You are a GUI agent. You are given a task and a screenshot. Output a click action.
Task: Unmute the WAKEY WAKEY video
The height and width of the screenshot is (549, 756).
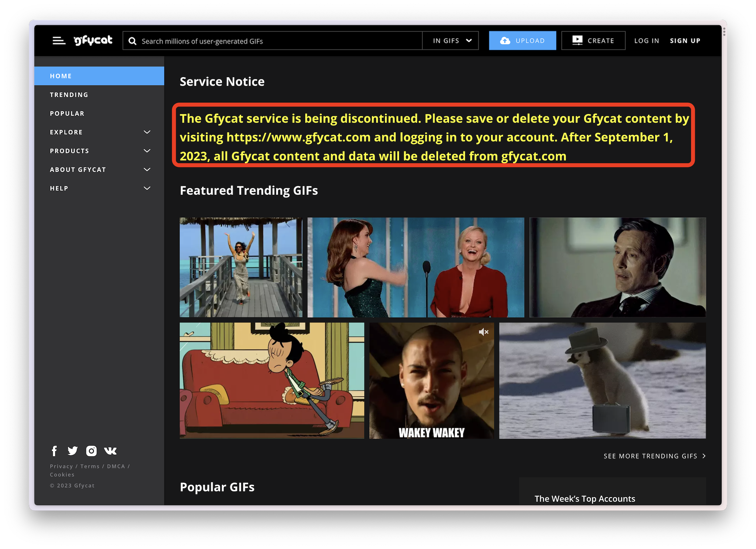(x=484, y=332)
